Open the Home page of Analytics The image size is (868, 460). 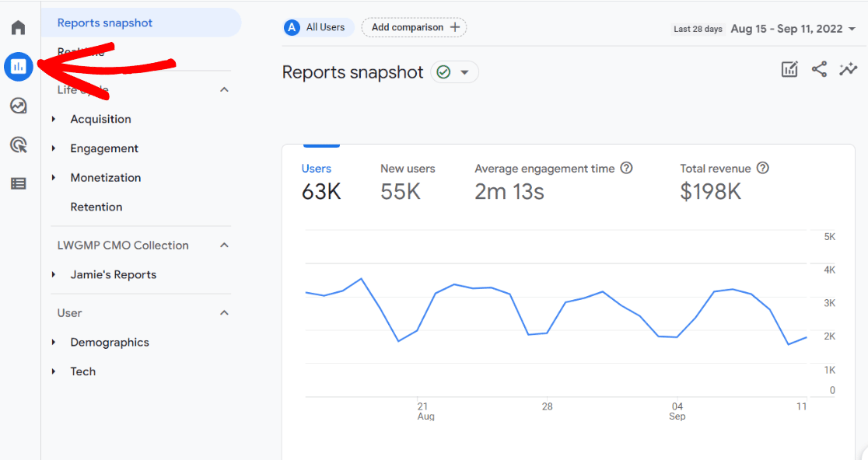point(18,27)
